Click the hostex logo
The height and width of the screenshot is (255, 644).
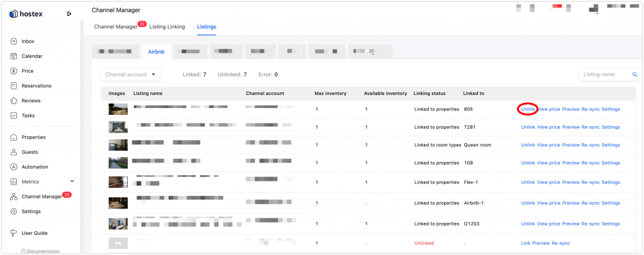26,14
